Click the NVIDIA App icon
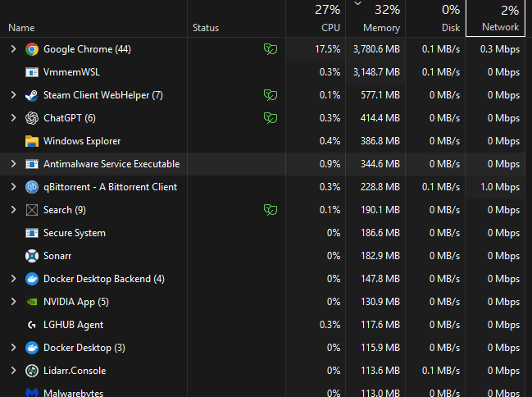The width and height of the screenshot is (532, 397). tap(32, 302)
